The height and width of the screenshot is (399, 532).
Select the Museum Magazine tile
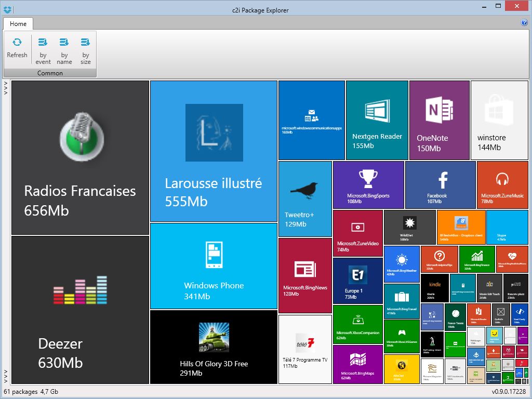(x=432, y=371)
